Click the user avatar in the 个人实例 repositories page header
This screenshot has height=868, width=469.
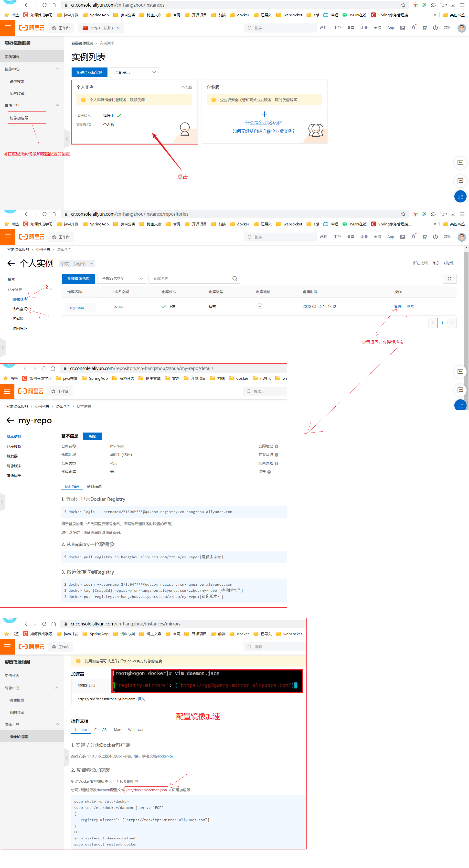462,237
